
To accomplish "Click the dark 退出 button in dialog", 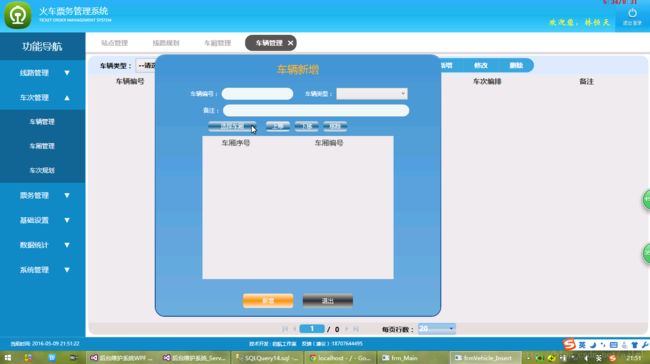I will pyautogui.click(x=327, y=301).
